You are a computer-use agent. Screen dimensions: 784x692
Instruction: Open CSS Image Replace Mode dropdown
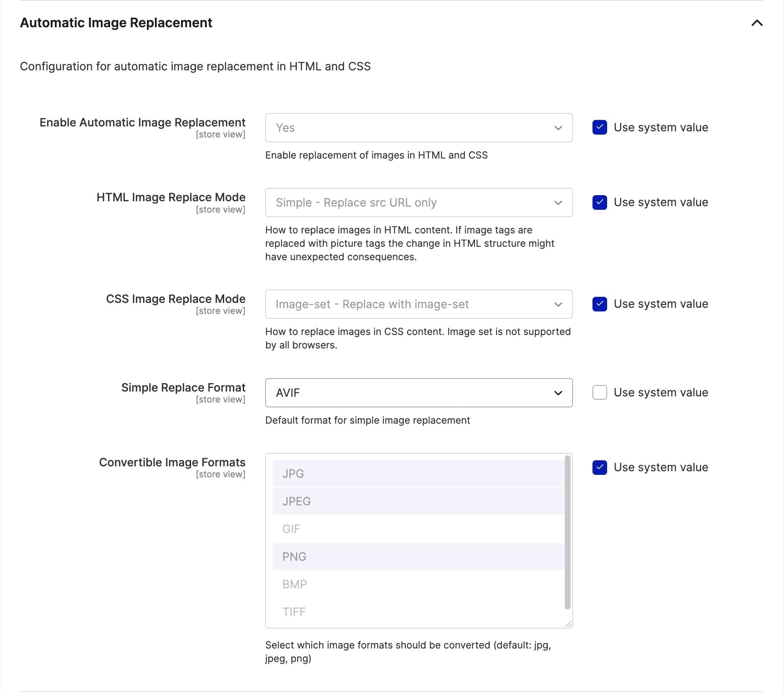419,304
